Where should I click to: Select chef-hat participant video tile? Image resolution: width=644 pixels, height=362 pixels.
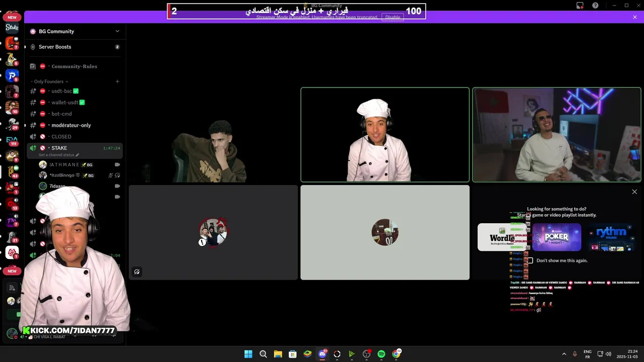(x=385, y=135)
